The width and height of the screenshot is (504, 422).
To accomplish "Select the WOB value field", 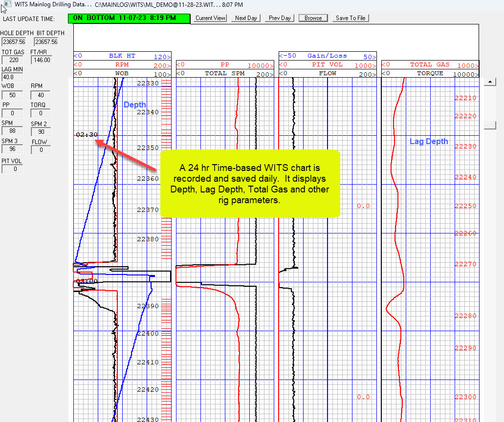I will click(12, 95).
